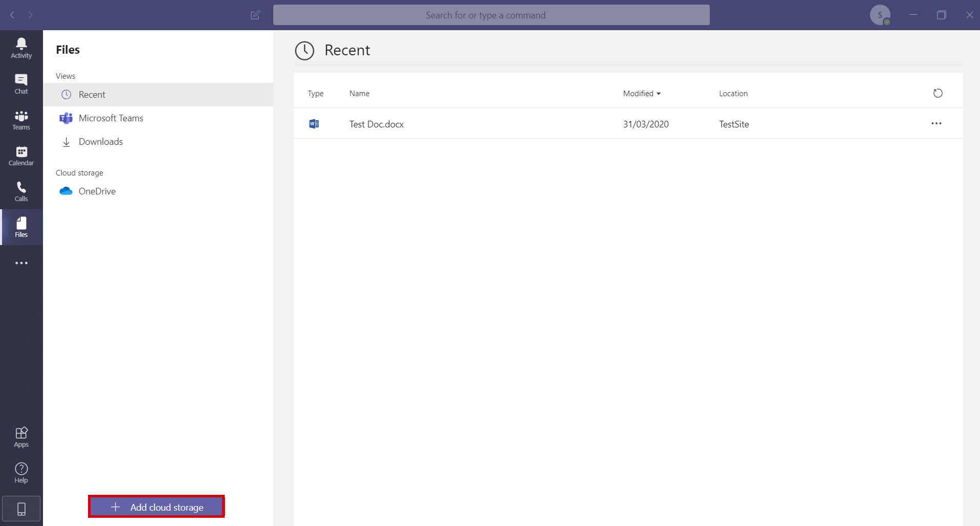Viewport: 980px width, 526px height.
Task: Refresh the Recent files list
Action: point(938,93)
